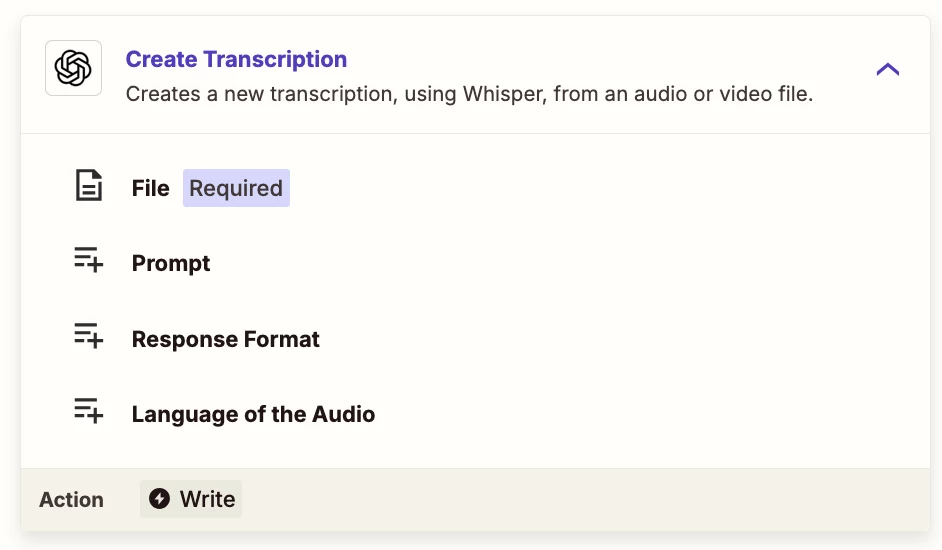Screen dimensions: 942x550
Task: Select the Language of the Audio field
Action: pyautogui.click(x=475, y=414)
